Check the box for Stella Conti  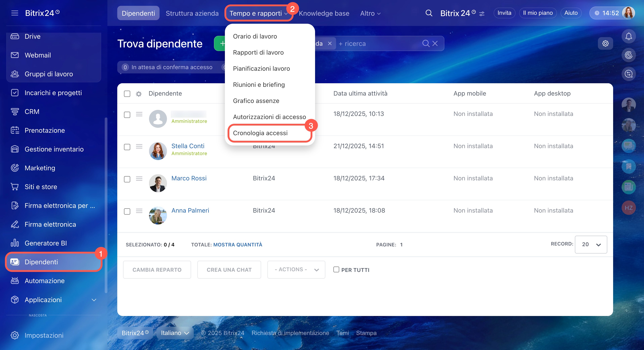point(127,147)
